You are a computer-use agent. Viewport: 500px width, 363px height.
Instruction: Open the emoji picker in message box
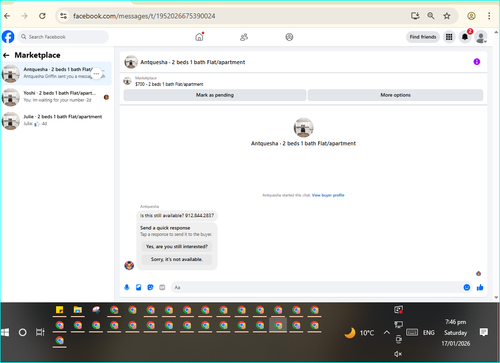(x=467, y=287)
